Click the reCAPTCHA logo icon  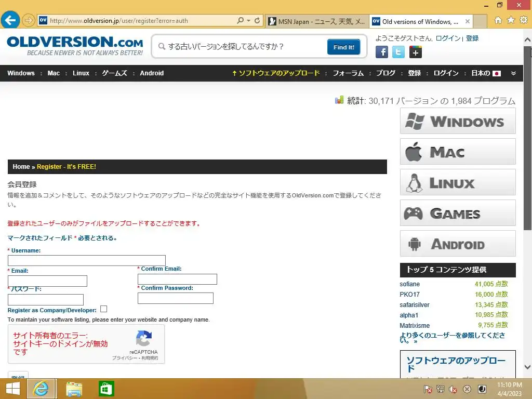pyautogui.click(x=144, y=339)
